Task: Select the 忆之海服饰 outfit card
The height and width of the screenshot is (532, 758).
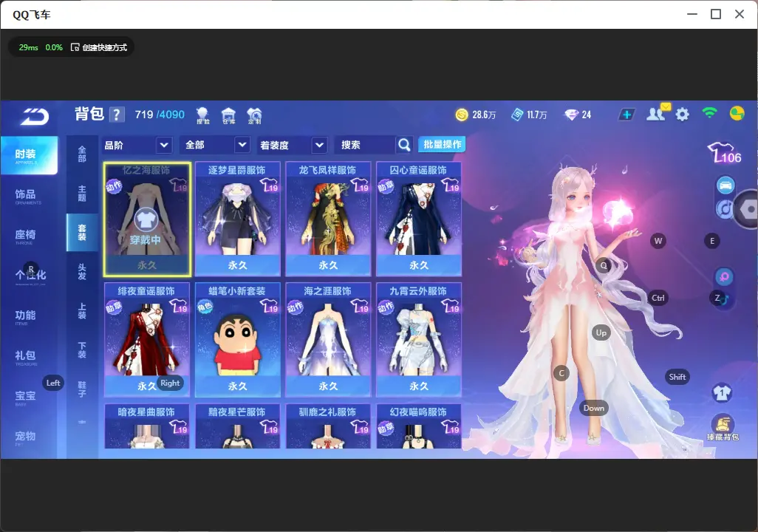Action: coord(147,219)
